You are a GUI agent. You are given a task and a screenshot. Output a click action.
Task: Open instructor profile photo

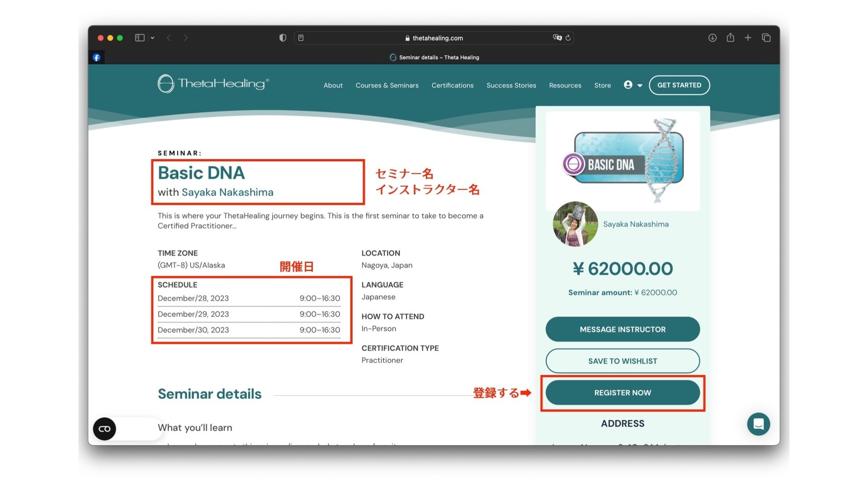pos(575,224)
